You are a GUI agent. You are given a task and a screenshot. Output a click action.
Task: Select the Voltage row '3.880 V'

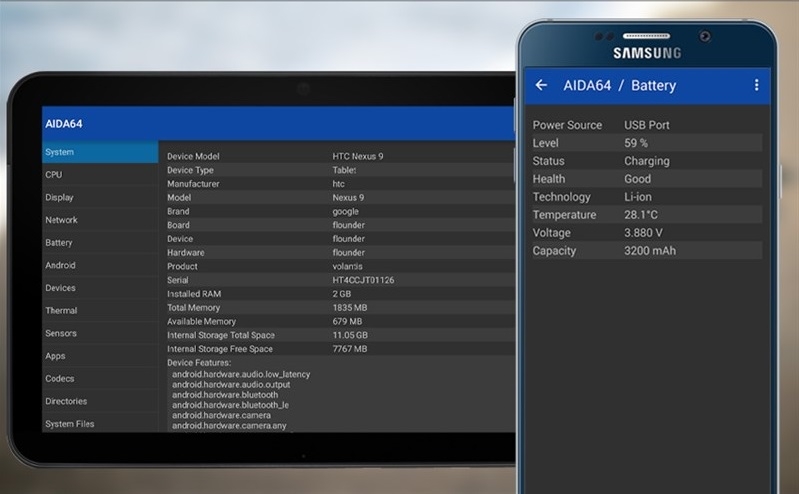(x=647, y=233)
